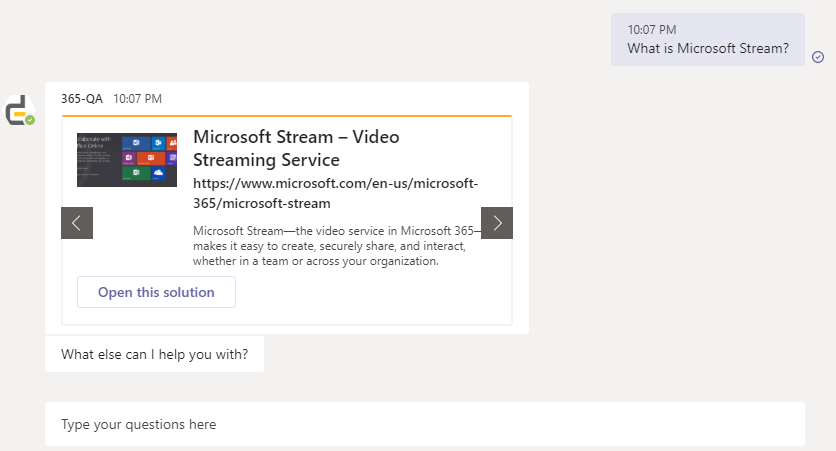Viewport: 836px width, 451px height.
Task: Click the 'What is Microsoft Stream?' sent message
Action: point(708,39)
